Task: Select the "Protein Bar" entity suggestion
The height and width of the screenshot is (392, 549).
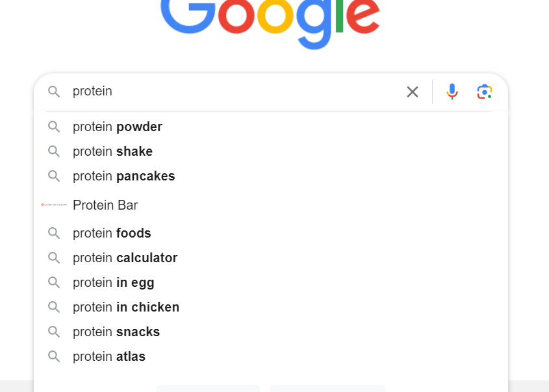Action: [105, 205]
